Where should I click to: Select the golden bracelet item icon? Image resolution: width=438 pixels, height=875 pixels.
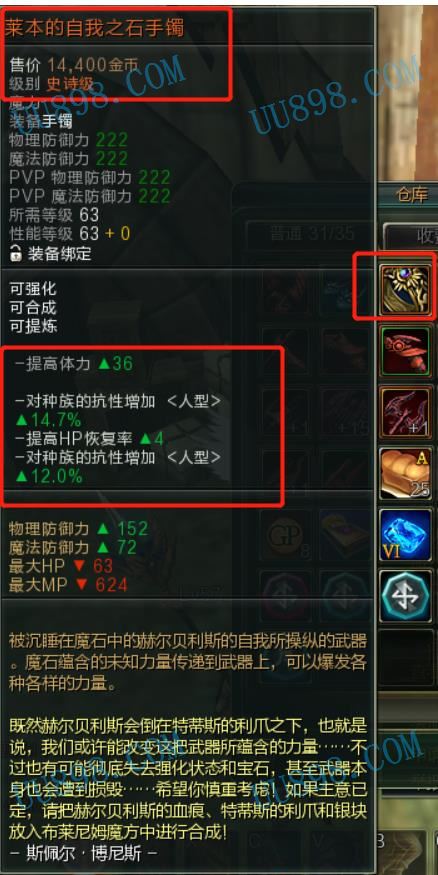(405, 290)
